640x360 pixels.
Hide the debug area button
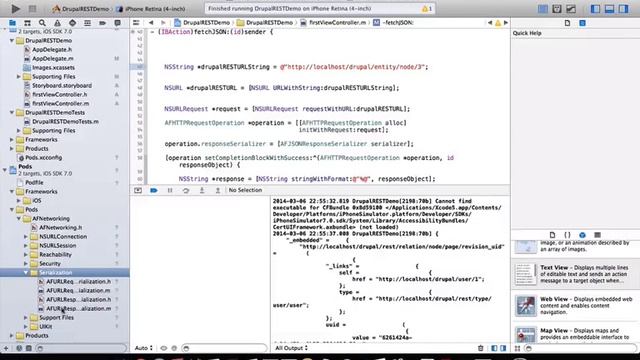138,190
